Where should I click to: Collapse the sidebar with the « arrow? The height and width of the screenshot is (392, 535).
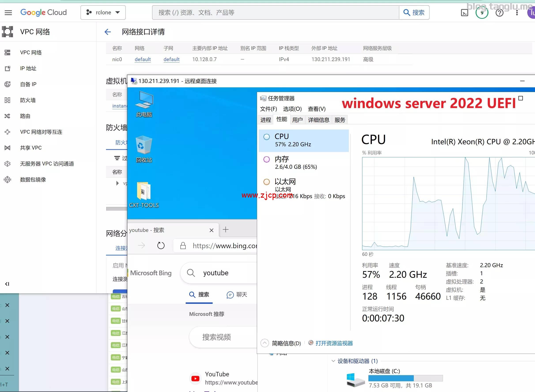pyautogui.click(x=7, y=284)
